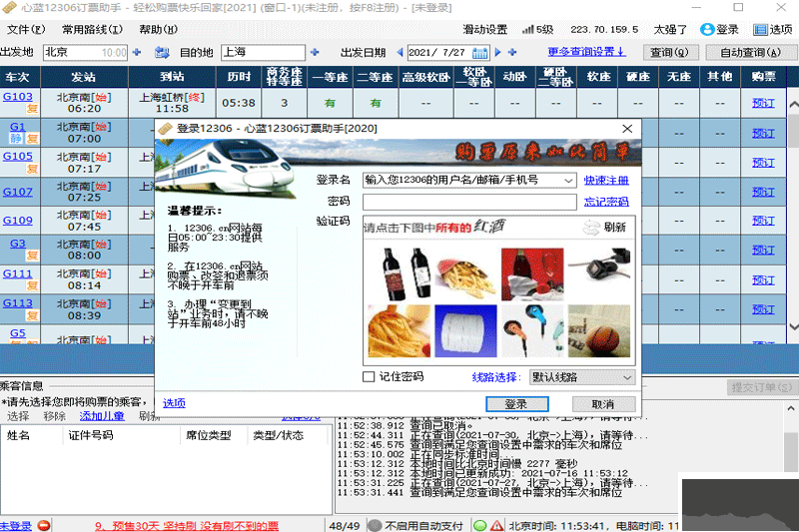Expand the 登录名 username dropdown

[x=568, y=181]
